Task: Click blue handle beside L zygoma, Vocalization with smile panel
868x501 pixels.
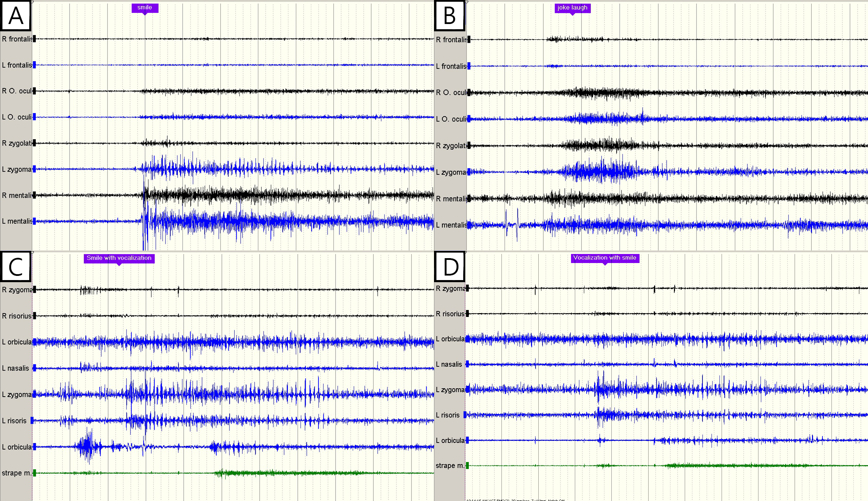Action: coord(467,390)
